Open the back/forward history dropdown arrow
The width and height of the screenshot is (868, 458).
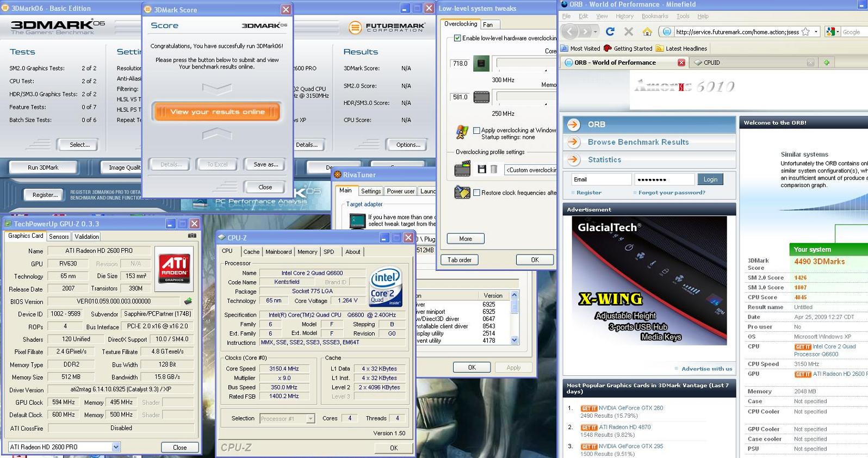pos(596,32)
